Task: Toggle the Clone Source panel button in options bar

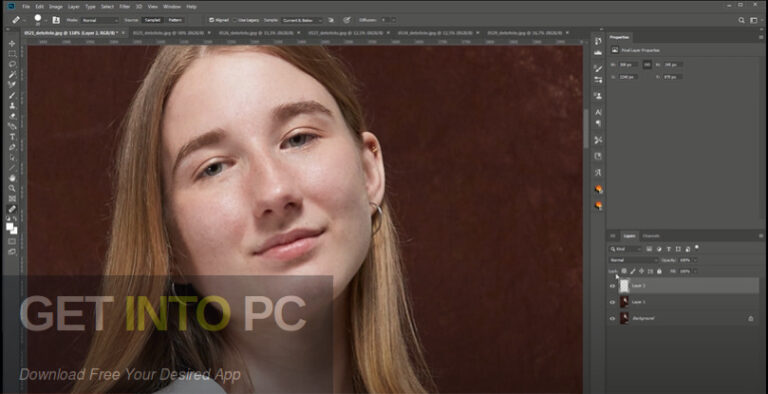Action: (x=56, y=20)
